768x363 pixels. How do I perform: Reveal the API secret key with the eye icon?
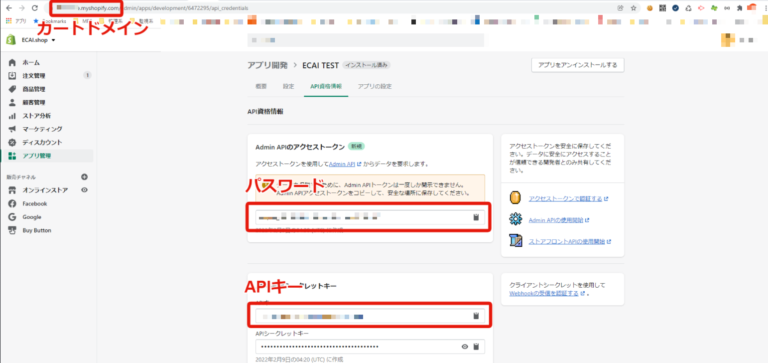(x=465, y=347)
